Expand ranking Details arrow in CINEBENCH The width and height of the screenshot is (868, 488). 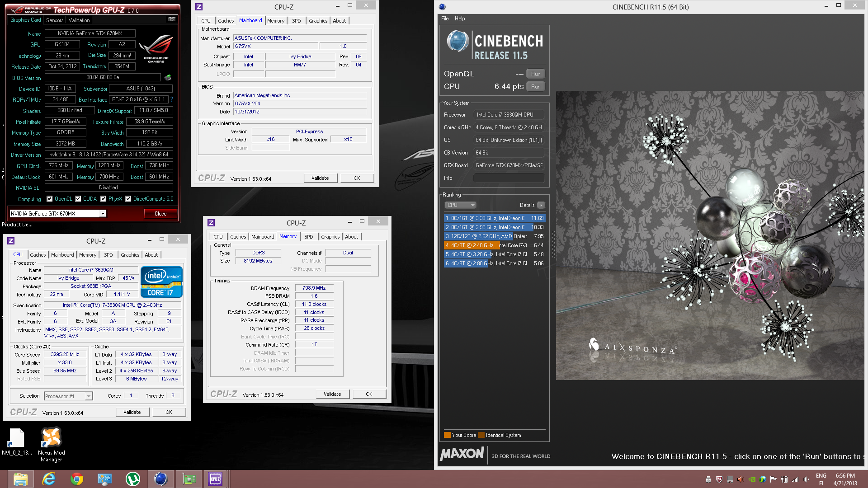[x=541, y=205]
